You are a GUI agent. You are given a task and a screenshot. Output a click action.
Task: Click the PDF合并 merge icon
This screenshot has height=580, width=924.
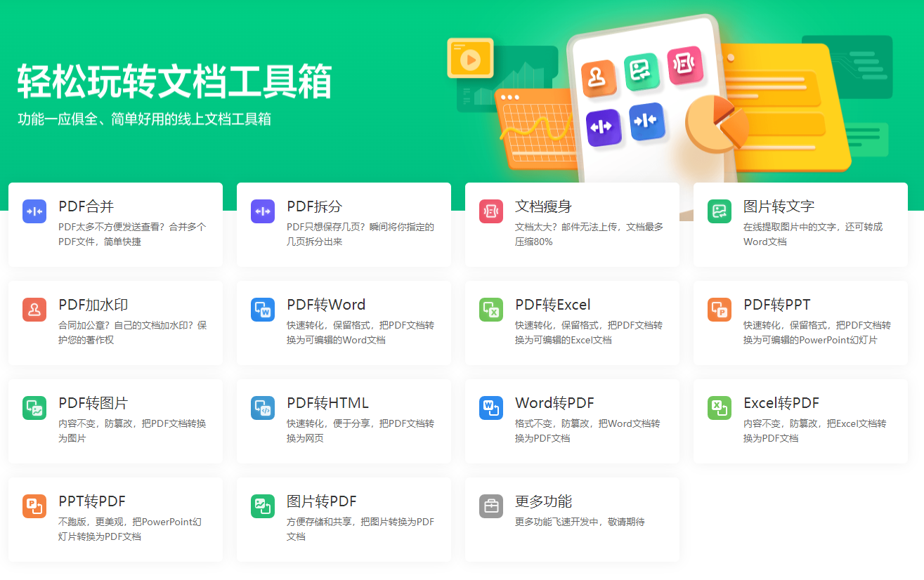34,211
